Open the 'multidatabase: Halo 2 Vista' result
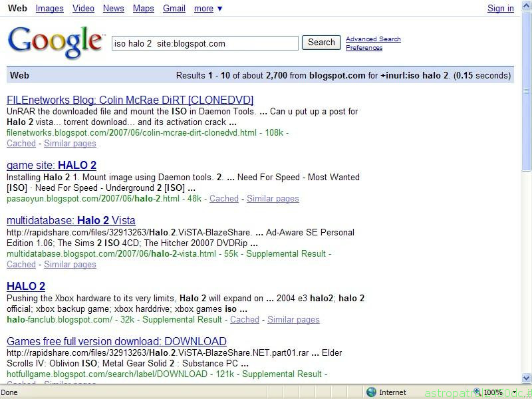532x399 pixels. pos(71,221)
